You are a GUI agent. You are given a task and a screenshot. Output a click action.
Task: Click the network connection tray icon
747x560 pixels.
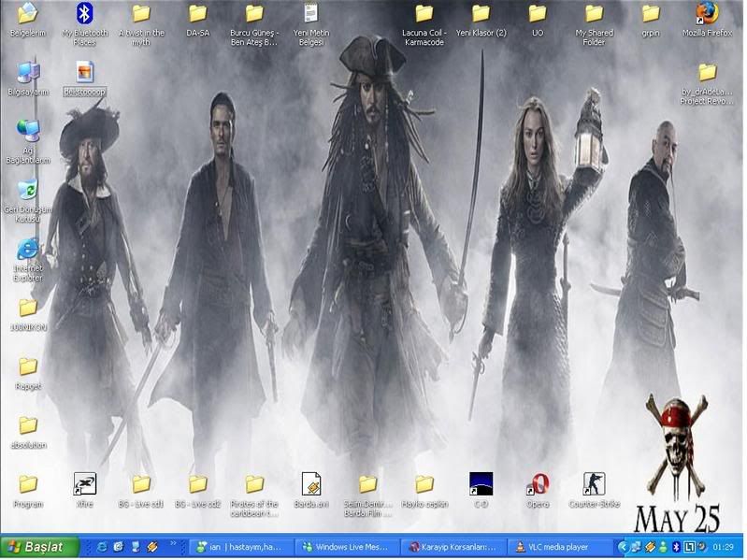tap(636, 547)
